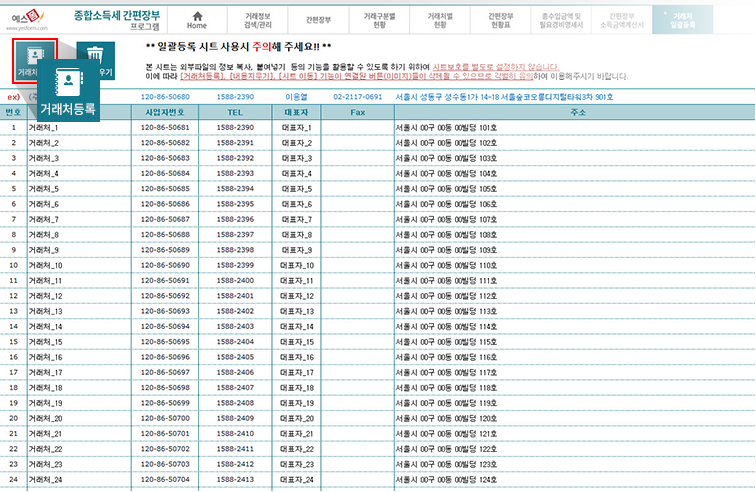Click the Fax column header
The image size is (756, 492).
pyautogui.click(x=357, y=112)
